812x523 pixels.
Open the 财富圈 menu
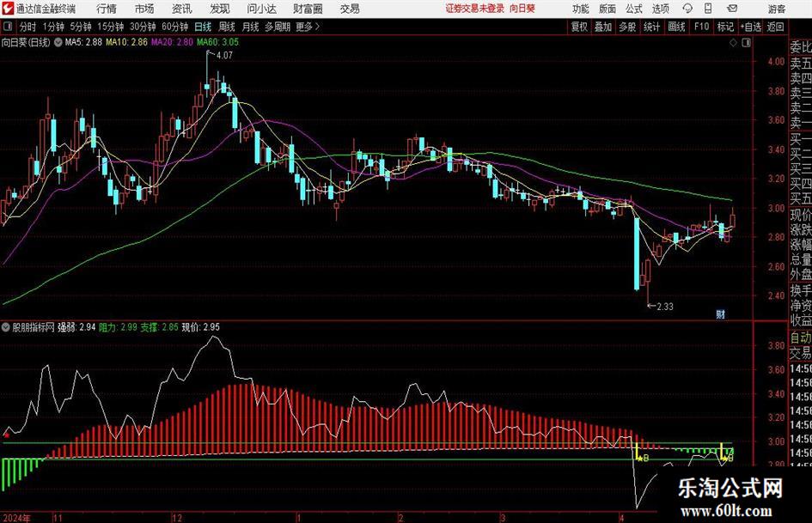click(x=308, y=9)
